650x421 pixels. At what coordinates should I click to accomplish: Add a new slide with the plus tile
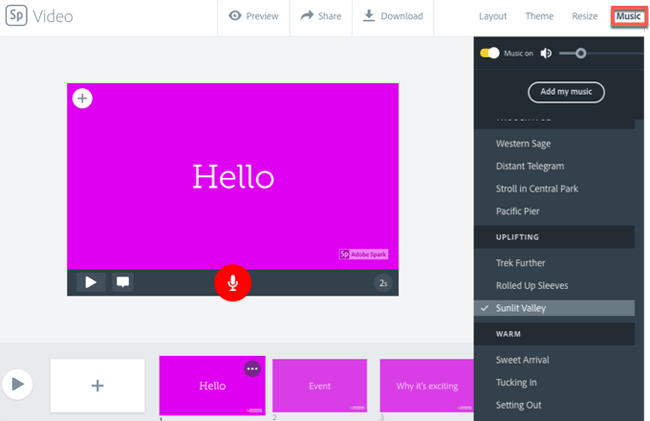click(x=98, y=386)
